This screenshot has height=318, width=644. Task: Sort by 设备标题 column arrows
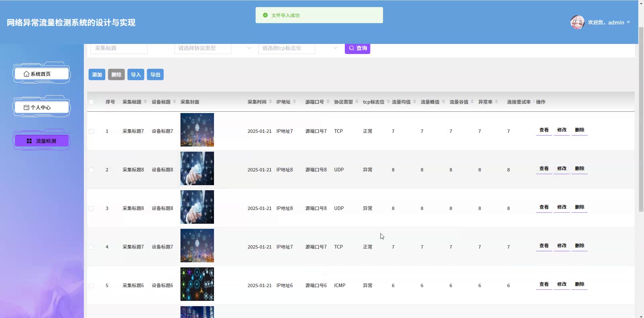pos(174,102)
